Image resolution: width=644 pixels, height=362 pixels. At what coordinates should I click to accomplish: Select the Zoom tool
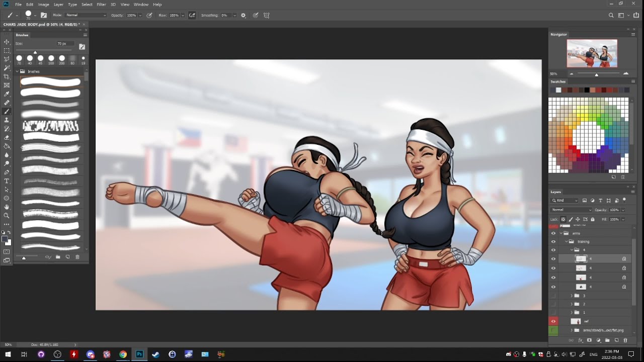pyautogui.click(x=7, y=216)
